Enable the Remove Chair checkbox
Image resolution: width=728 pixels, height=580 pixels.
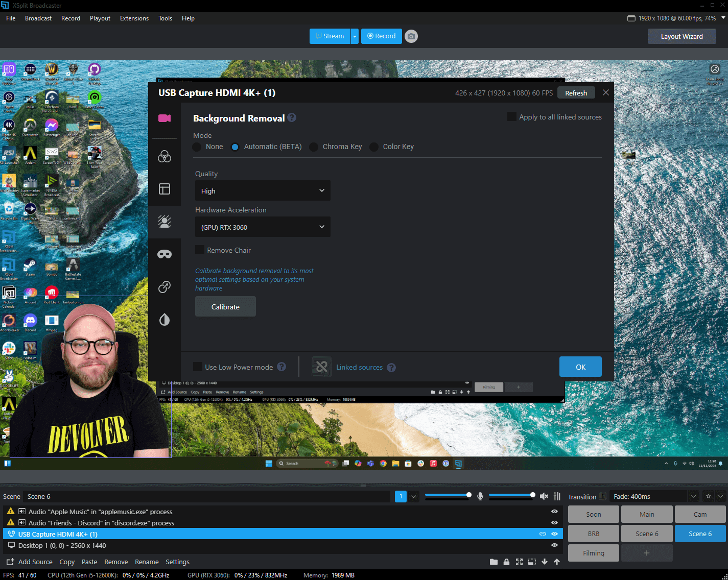pyautogui.click(x=200, y=250)
